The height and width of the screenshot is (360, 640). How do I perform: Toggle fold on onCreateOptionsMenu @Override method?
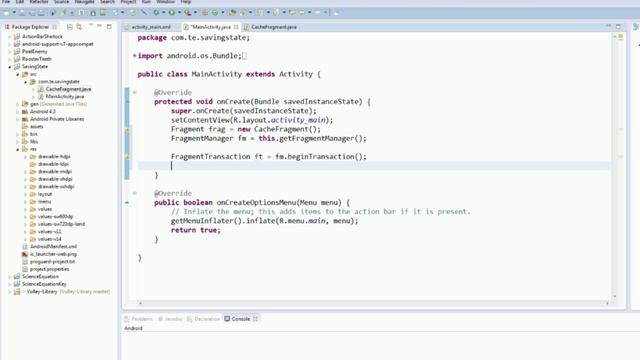click(134, 193)
